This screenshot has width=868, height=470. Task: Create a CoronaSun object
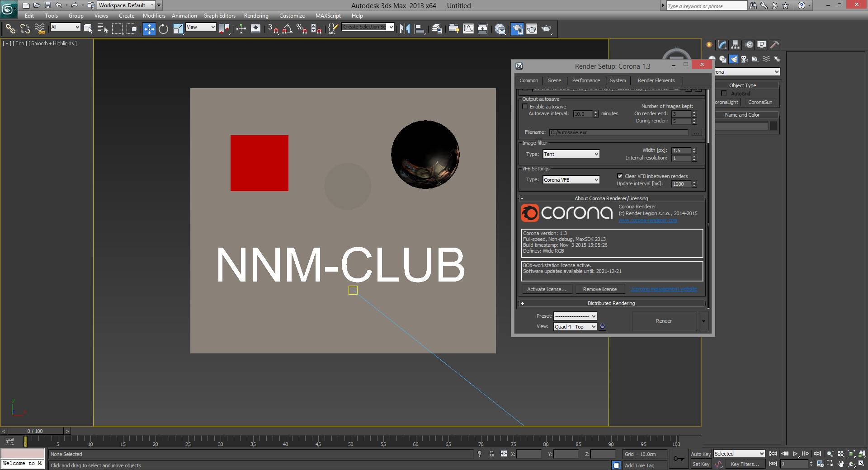[x=760, y=102]
